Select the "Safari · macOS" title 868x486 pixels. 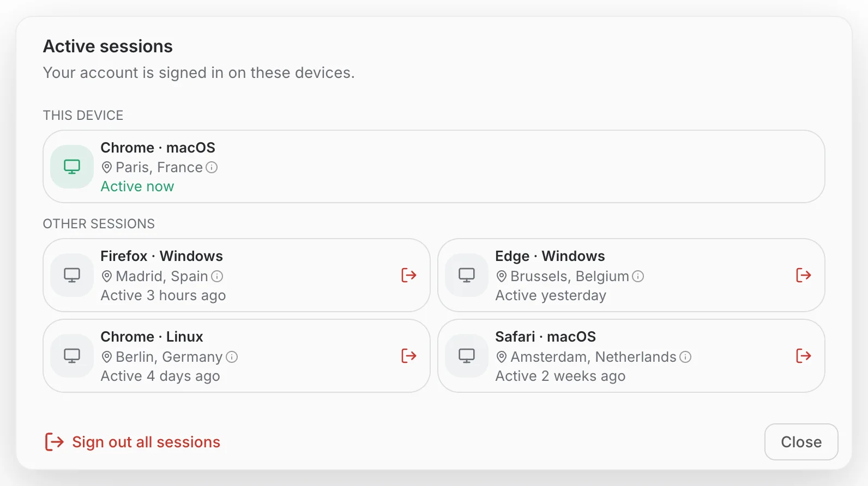[546, 337]
